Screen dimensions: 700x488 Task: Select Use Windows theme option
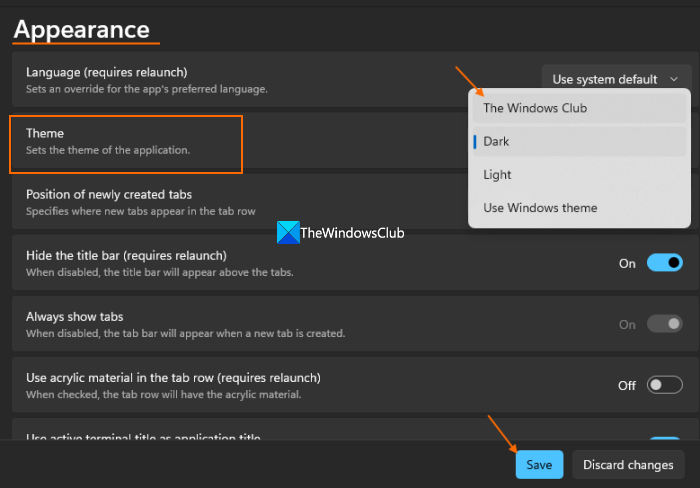point(540,208)
